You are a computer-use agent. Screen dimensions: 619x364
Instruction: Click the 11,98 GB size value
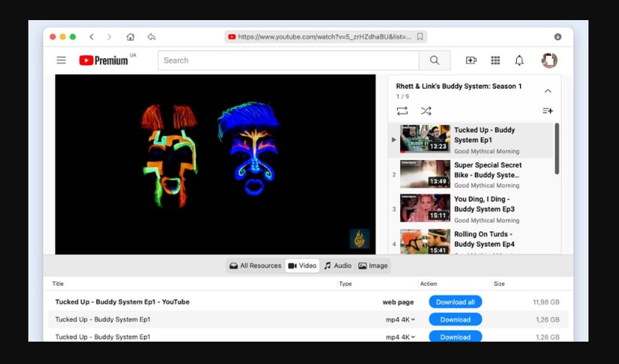point(546,302)
